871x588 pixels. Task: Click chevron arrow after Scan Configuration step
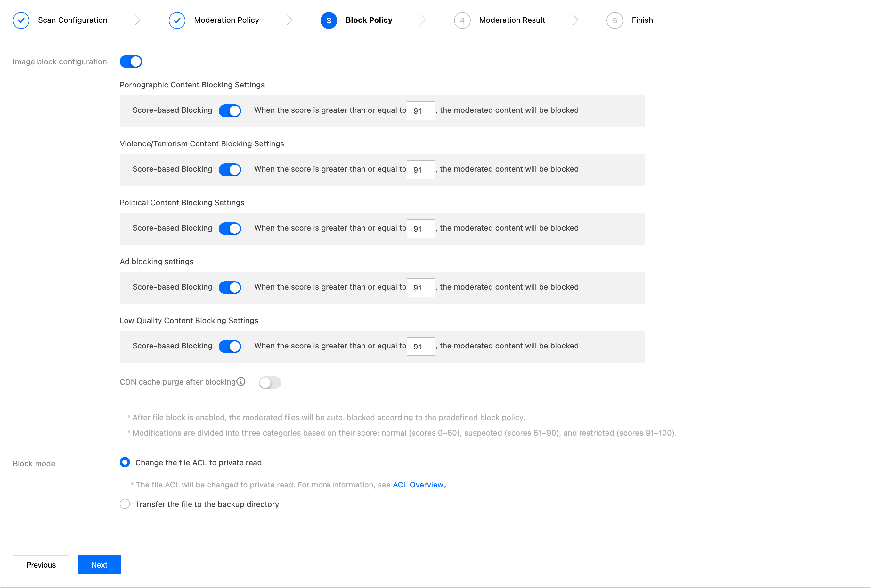coord(138,20)
